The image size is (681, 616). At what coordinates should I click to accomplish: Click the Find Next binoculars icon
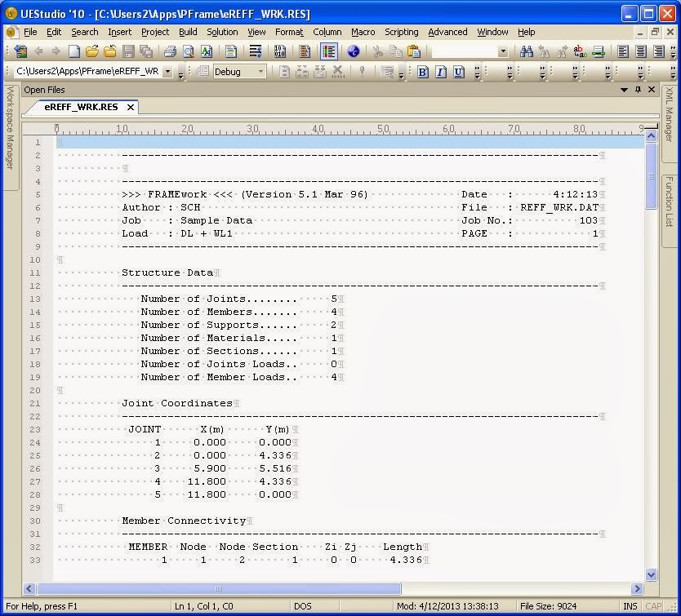(562, 51)
